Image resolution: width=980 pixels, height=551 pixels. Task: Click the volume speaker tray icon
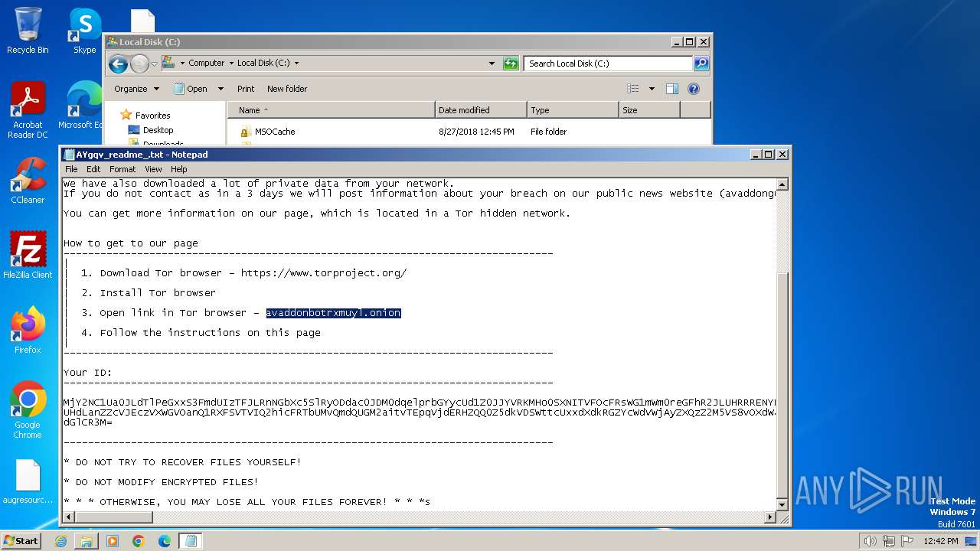pyautogui.click(x=870, y=541)
